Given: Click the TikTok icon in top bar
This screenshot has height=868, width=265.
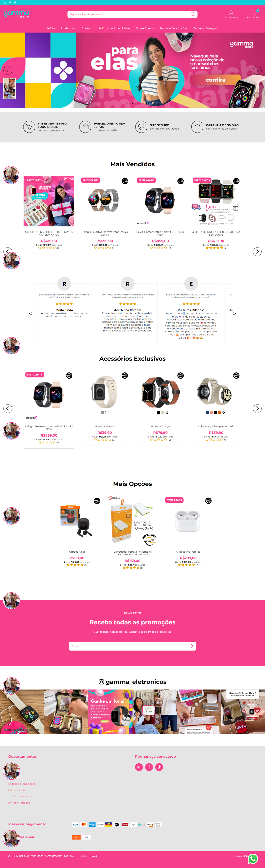Looking at the screenshot, I should (x=15, y=2).
